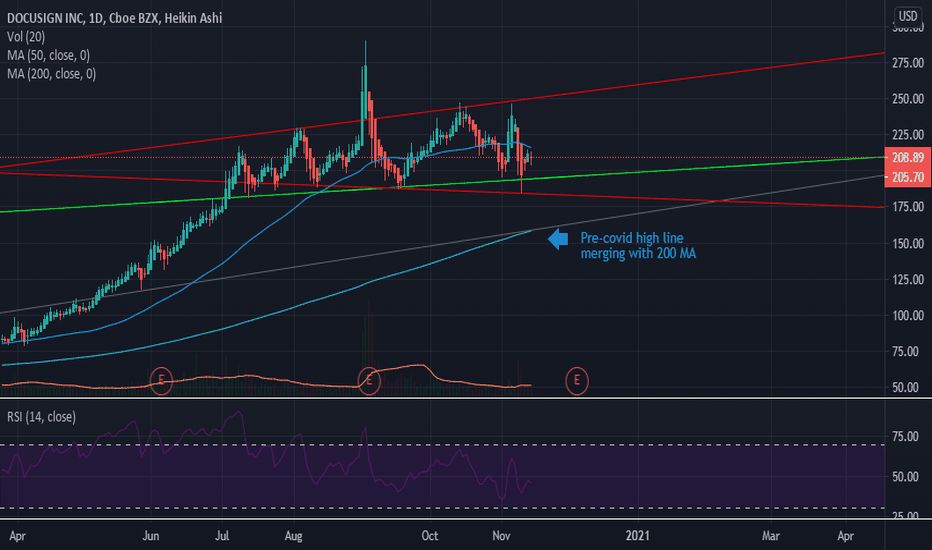Click the 208.89 current price label
Viewport: 932px width, 550px height.
(908, 157)
